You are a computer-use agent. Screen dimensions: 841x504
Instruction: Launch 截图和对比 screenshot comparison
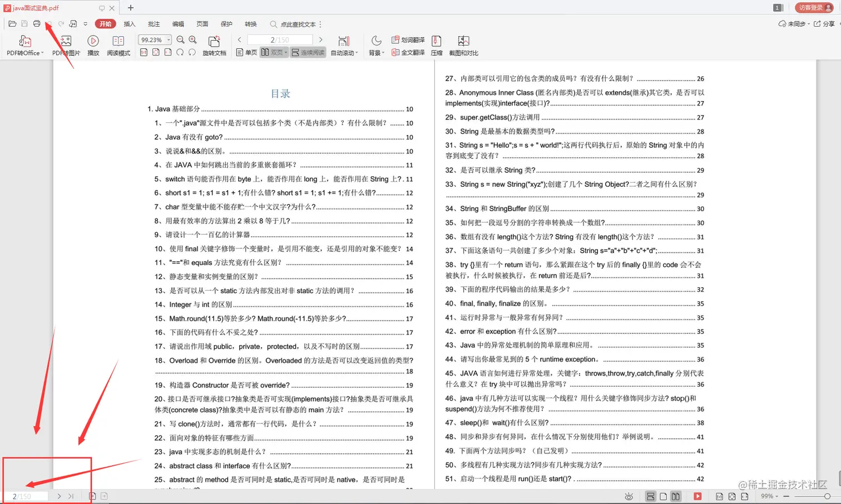[463, 44]
